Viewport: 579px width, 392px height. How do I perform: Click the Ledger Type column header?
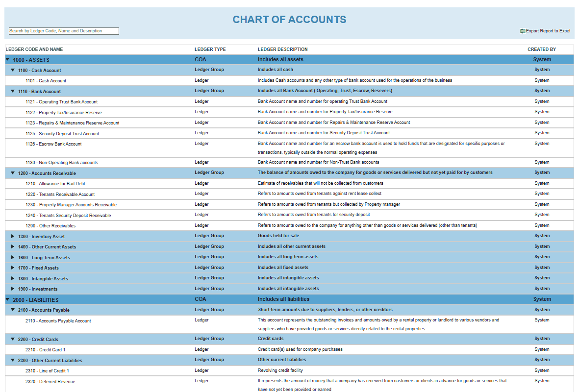tap(210, 49)
